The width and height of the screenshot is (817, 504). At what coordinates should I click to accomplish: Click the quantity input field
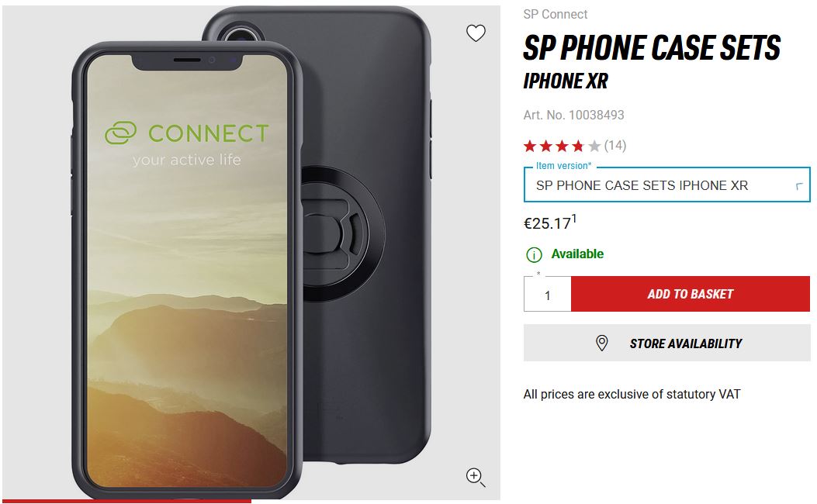(x=548, y=295)
